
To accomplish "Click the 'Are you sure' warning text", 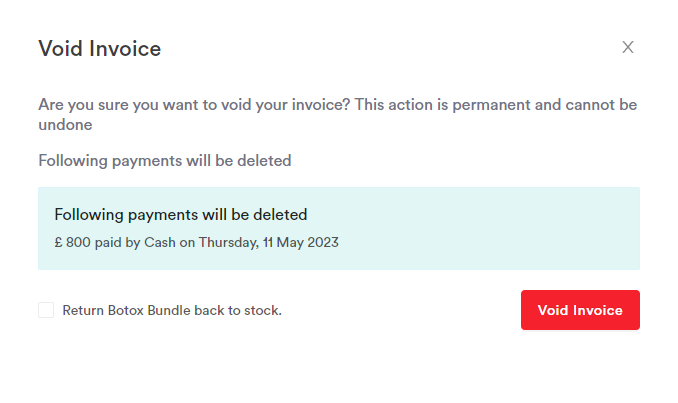I will [337, 115].
